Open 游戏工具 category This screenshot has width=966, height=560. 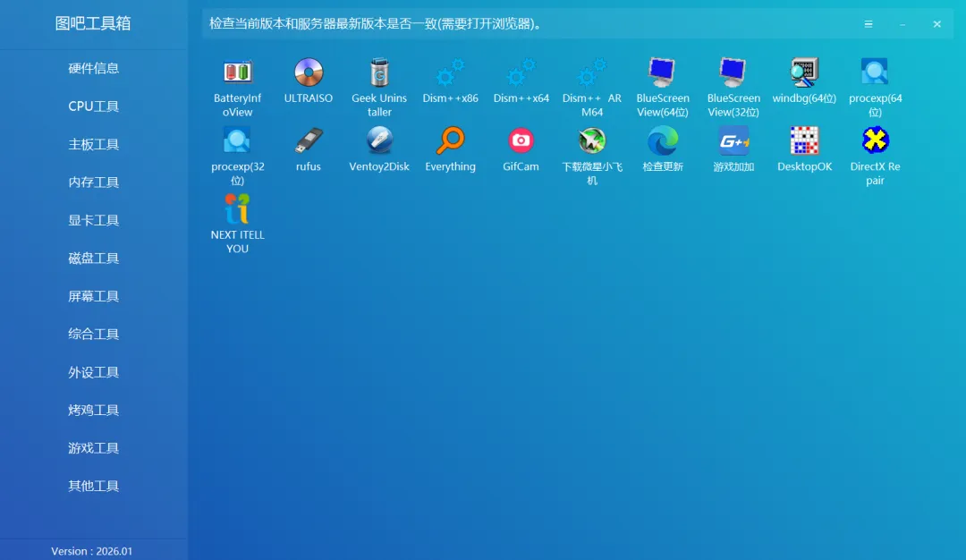94,448
